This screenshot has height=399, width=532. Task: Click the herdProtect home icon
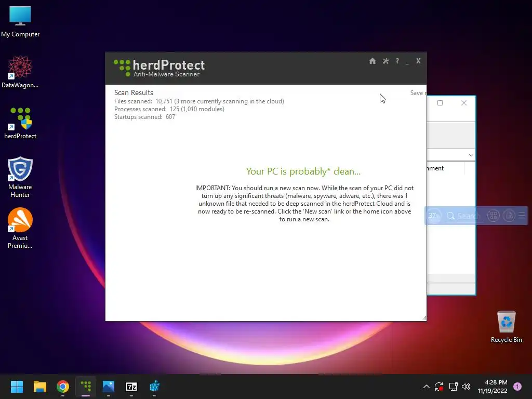click(x=372, y=61)
